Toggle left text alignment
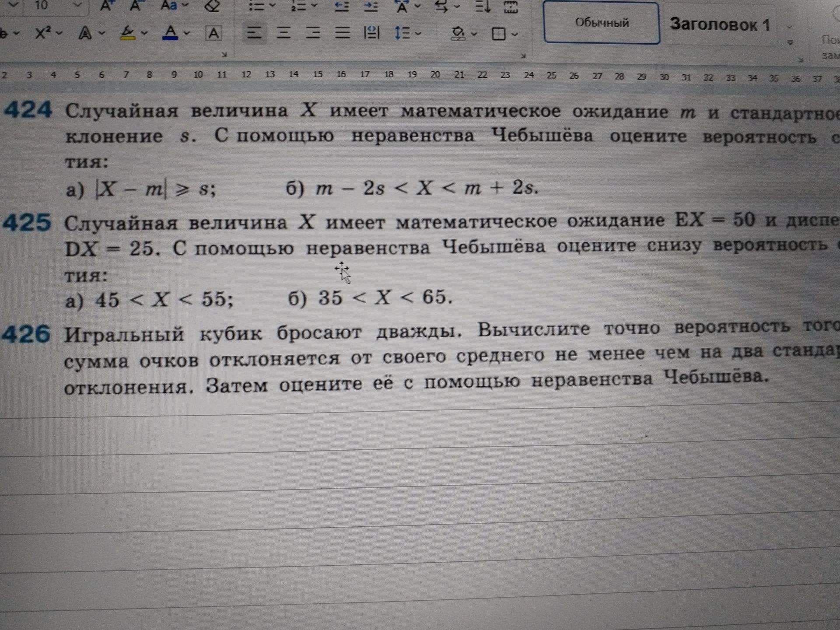 click(254, 33)
